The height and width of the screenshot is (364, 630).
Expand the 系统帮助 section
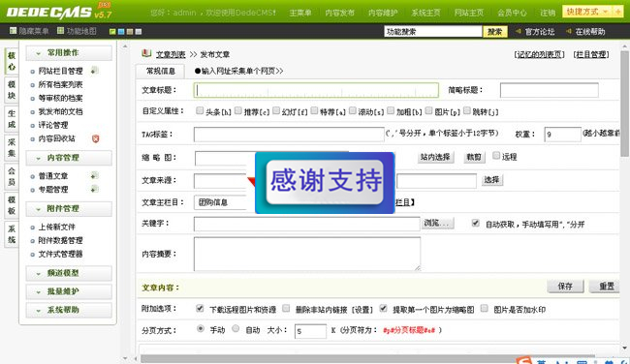pos(69,310)
